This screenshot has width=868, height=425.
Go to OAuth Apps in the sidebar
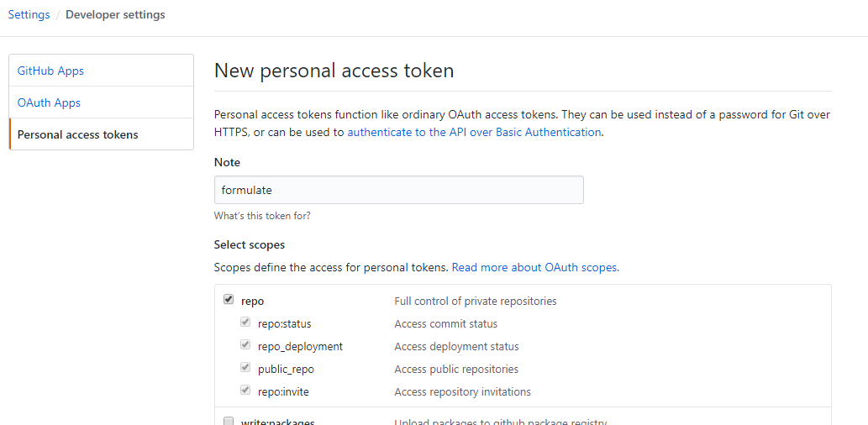[x=49, y=103]
